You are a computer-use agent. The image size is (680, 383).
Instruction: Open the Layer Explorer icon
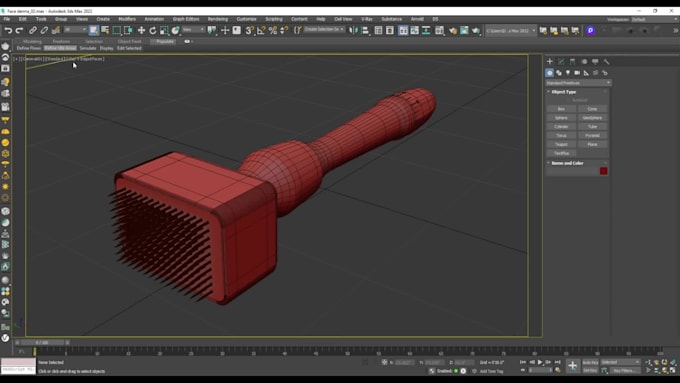[x=390, y=30]
